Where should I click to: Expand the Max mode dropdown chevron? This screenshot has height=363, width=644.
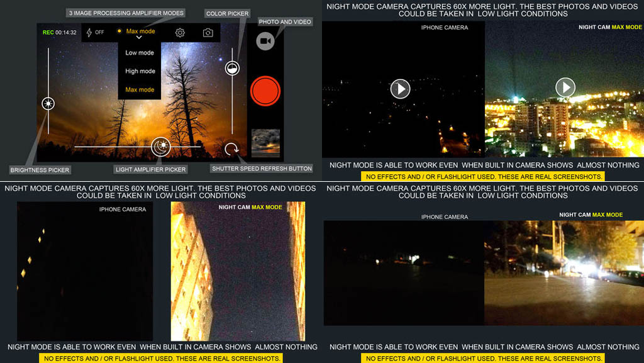(x=139, y=38)
